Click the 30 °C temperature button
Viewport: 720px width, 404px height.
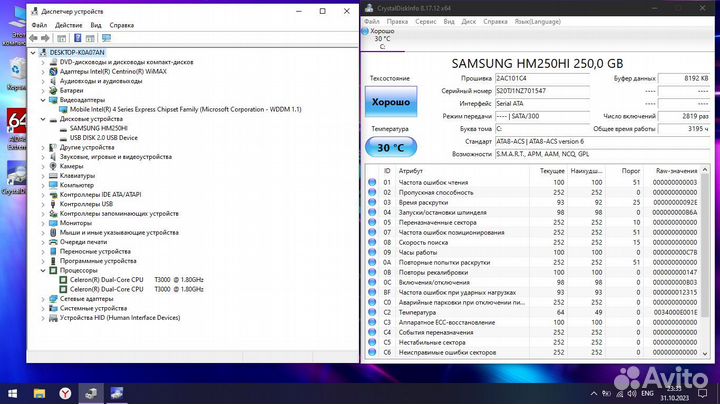tap(391, 147)
